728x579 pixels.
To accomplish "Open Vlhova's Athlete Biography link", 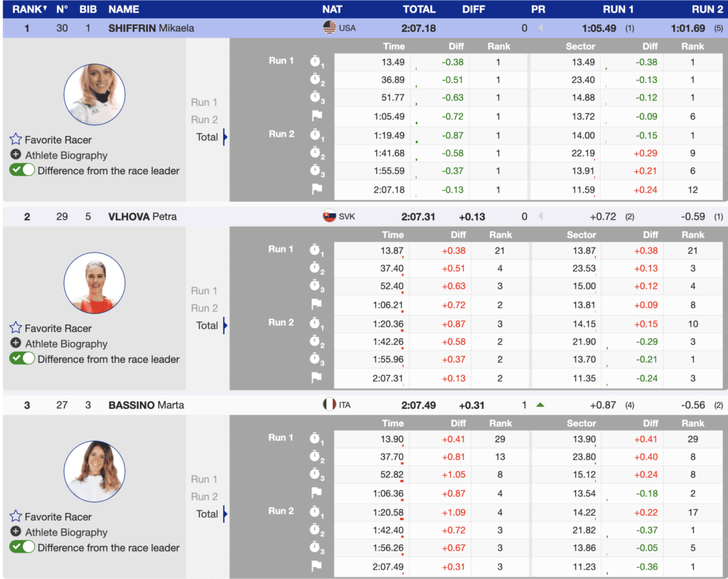I will (x=66, y=344).
